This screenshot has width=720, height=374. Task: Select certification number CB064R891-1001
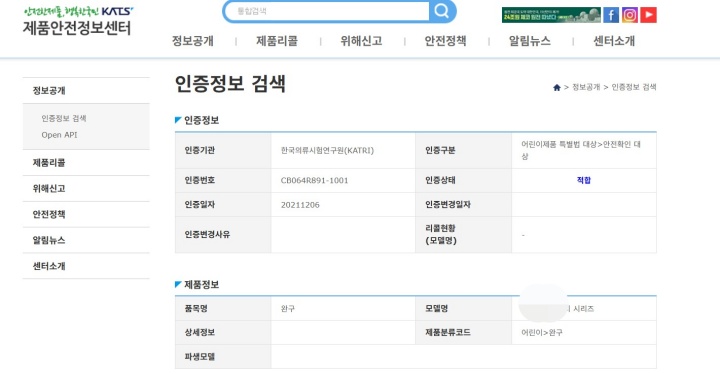click(x=315, y=180)
